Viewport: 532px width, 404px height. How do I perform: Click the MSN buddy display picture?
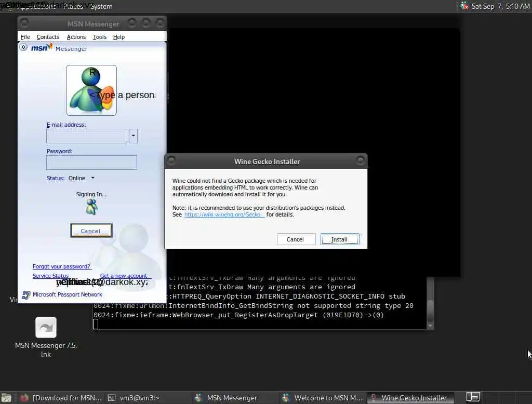[91, 90]
